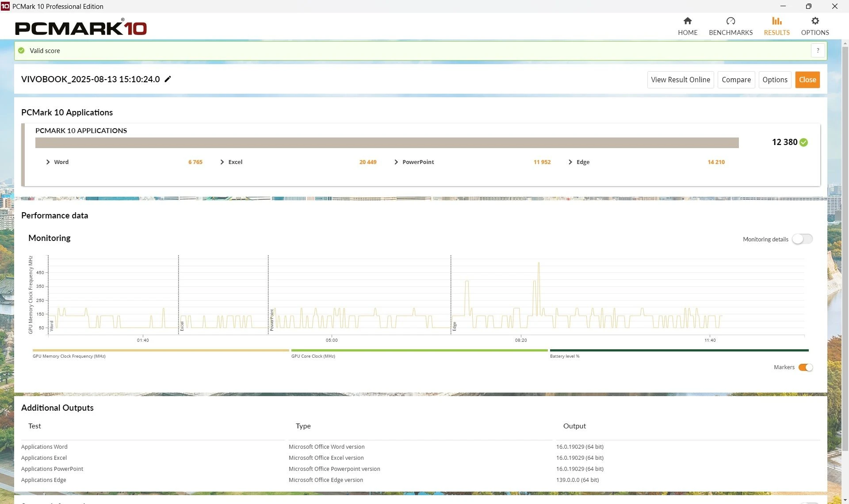Click the overall score 12 380
This screenshot has height=504, width=849.
784,142
